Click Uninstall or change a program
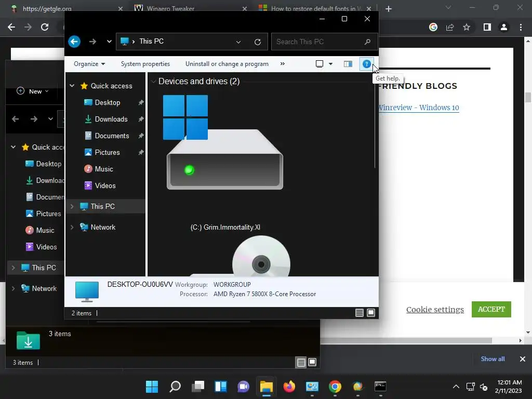This screenshot has height=399, width=532. pyautogui.click(x=227, y=64)
